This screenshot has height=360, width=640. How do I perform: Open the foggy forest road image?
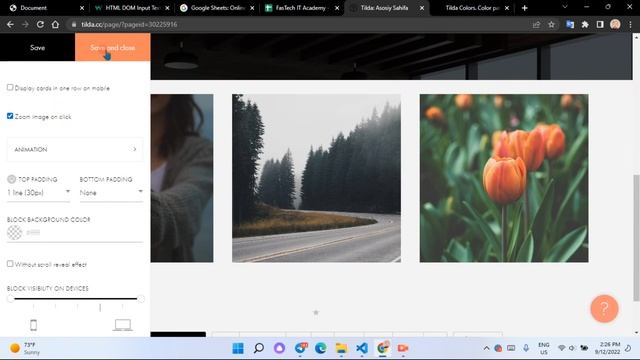point(316,178)
